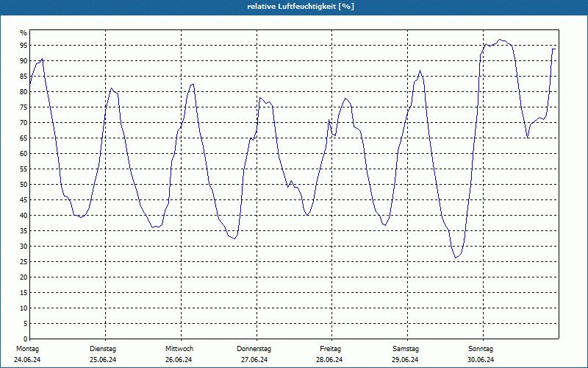Click the date 27.06.24
588x368 pixels.
254,360
